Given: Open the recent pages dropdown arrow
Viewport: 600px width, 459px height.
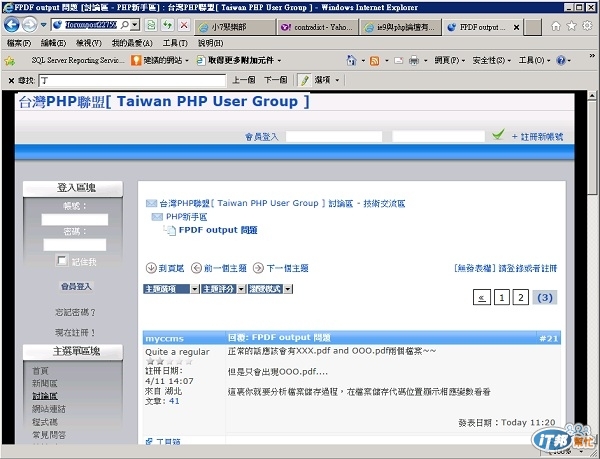Looking at the screenshot, I should coord(44,25).
